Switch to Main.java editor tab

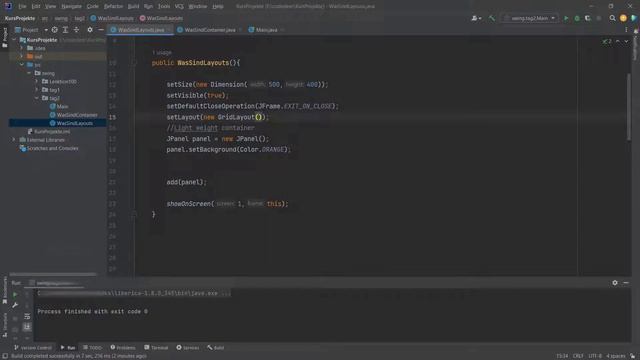point(266,30)
